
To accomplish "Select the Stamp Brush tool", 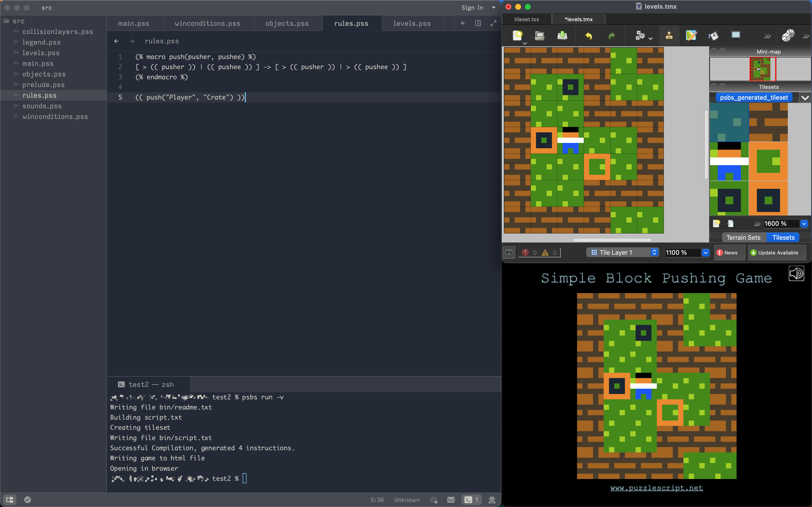I will (669, 35).
